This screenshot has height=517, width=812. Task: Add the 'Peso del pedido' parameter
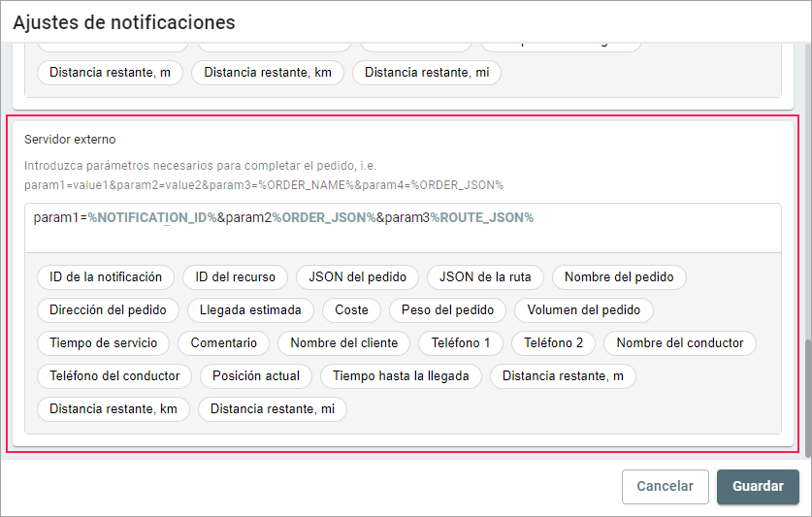447,310
